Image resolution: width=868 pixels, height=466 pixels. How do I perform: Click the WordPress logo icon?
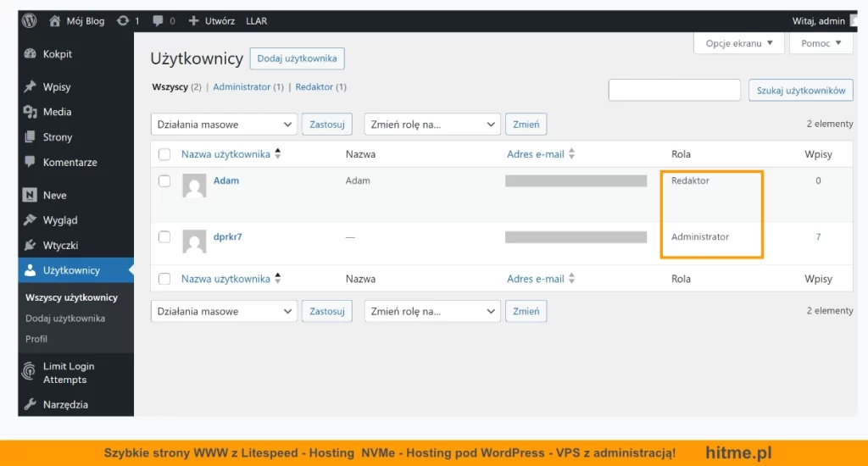[x=30, y=20]
